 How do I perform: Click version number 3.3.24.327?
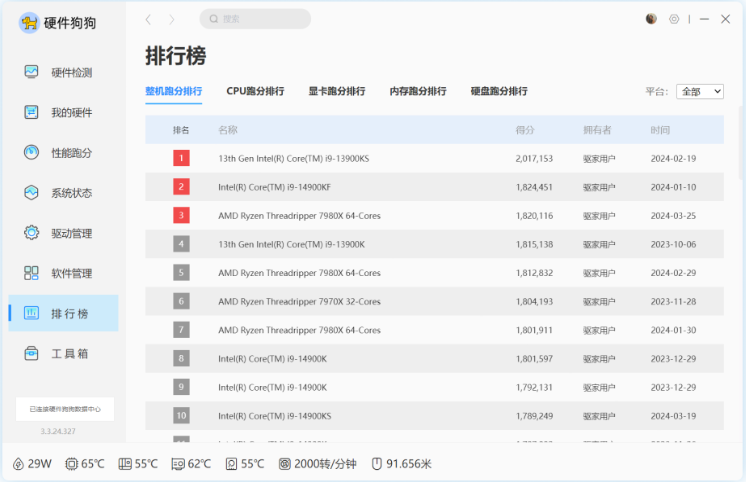(x=58, y=431)
